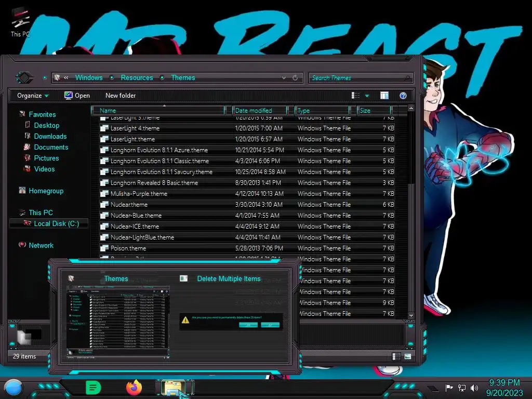Screen dimensions: 532x399
Task: Select Windows in the address breadcrumb
Action: pos(89,78)
